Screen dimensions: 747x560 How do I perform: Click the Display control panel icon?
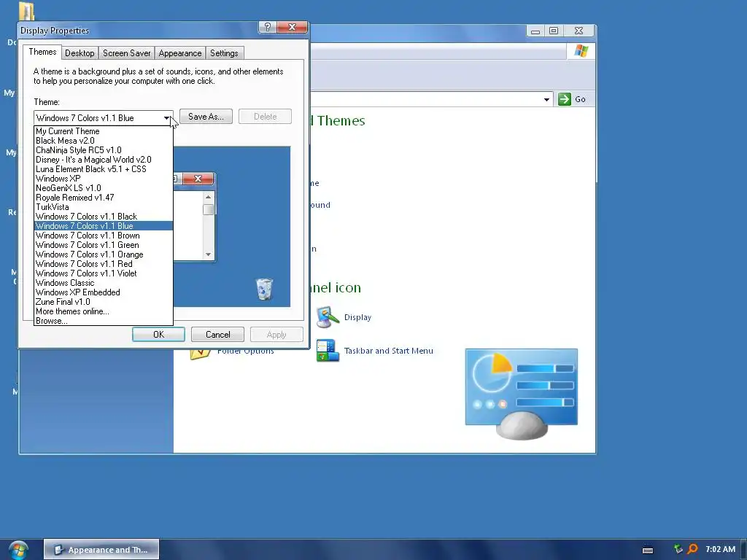[x=328, y=318]
